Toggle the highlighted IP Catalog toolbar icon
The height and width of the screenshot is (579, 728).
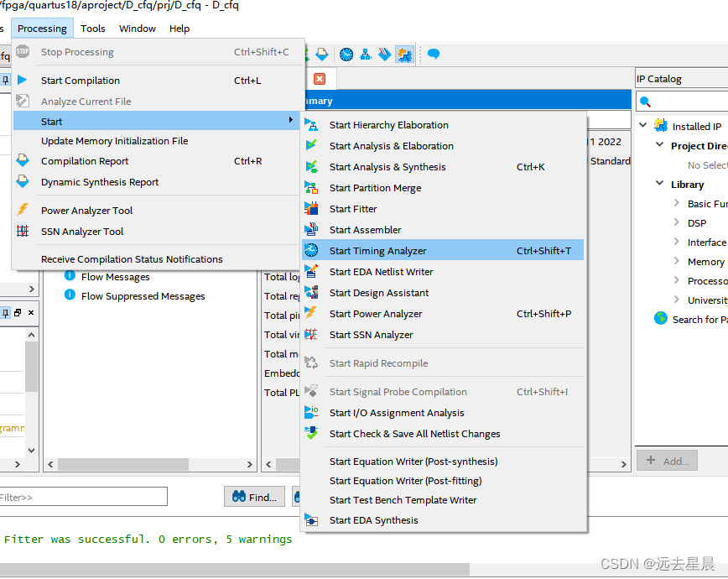point(404,55)
